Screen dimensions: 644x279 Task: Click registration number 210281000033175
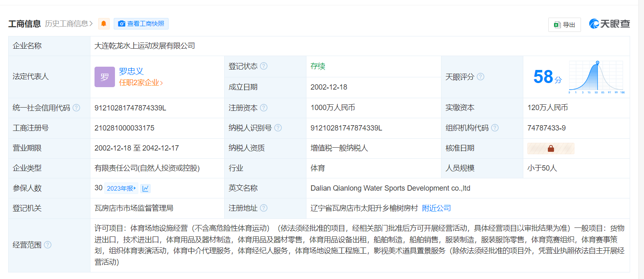click(x=124, y=128)
